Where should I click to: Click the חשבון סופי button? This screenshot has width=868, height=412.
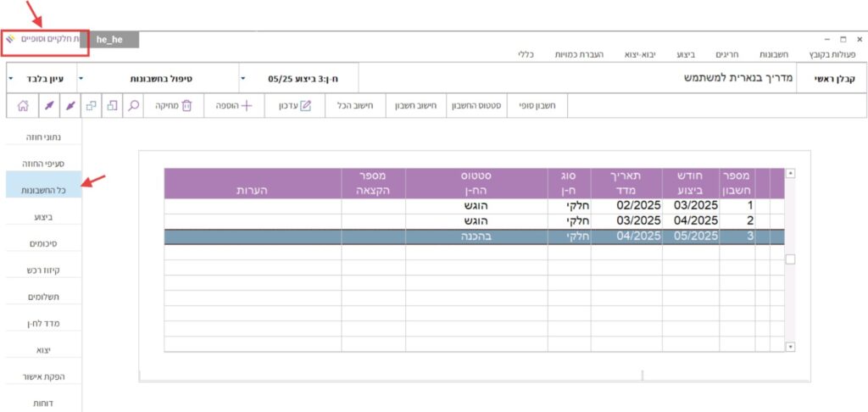(x=537, y=106)
